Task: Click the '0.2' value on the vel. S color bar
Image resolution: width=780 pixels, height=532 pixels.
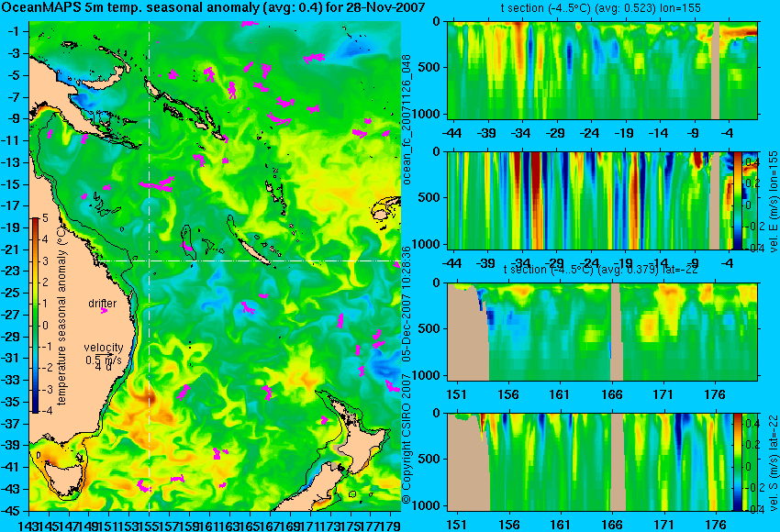Action: [x=752, y=445]
